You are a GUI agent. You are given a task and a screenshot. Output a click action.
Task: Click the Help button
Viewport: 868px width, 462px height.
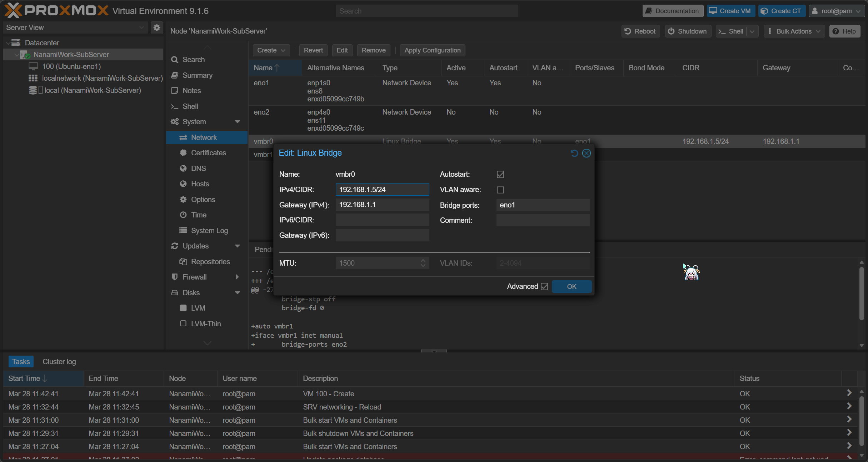pos(844,31)
